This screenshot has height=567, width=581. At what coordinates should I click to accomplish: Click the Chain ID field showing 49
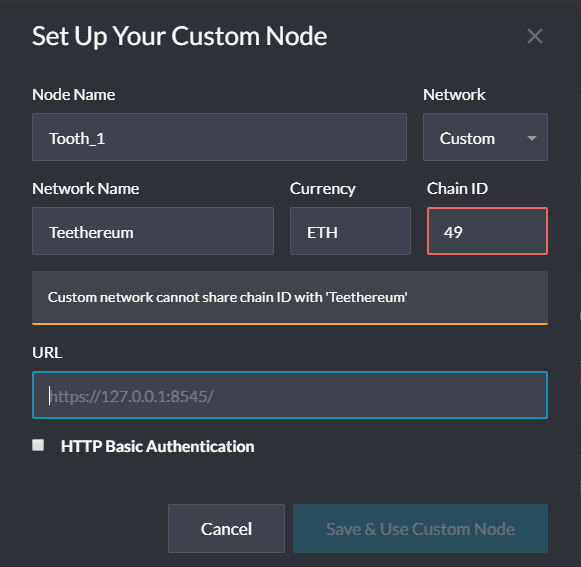487,231
